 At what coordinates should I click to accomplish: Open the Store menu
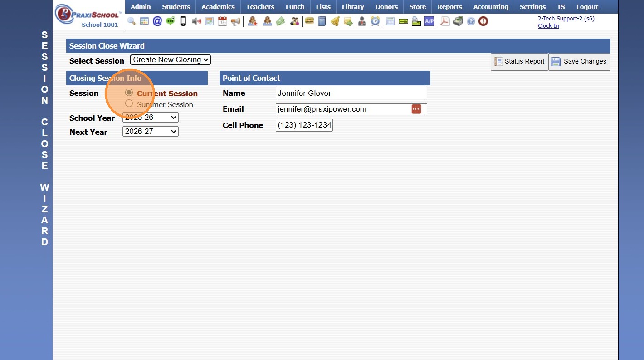click(418, 7)
